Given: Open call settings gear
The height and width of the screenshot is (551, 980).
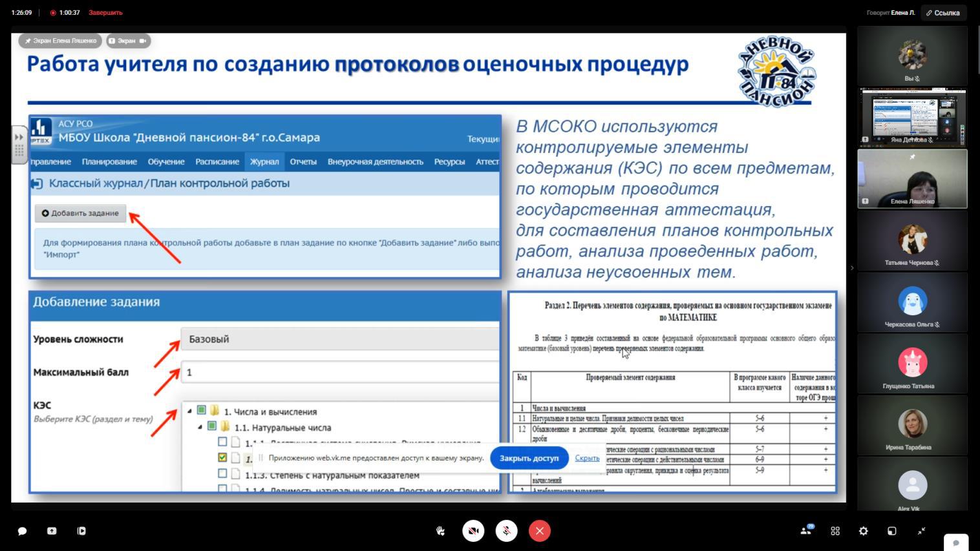Looking at the screenshot, I should (x=864, y=531).
